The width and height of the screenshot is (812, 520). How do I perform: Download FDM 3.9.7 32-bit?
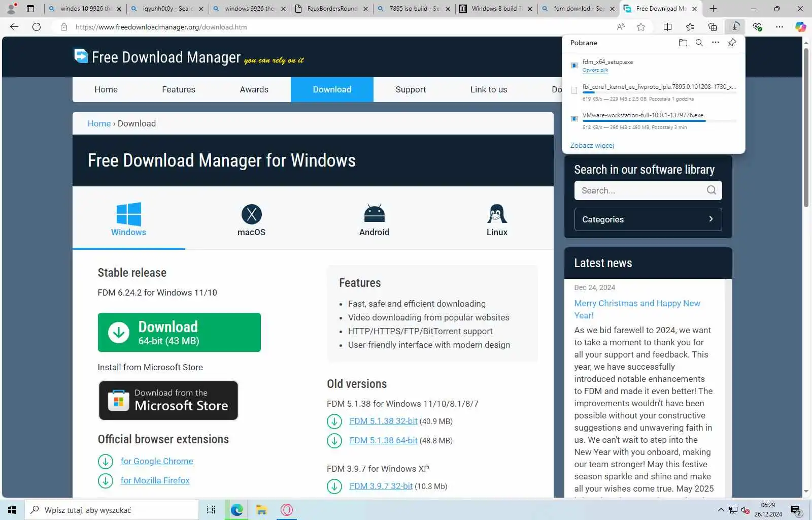pyautogui.click(x=381, y=486)
